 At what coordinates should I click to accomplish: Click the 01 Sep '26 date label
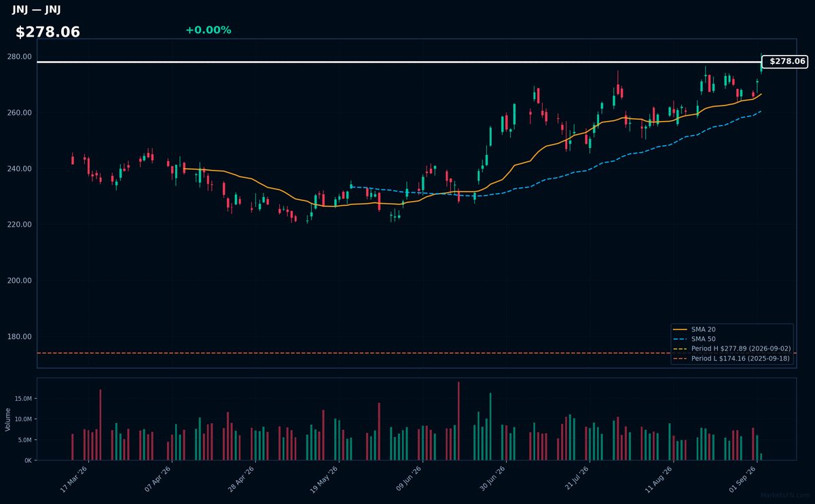[x=743, y=480]
